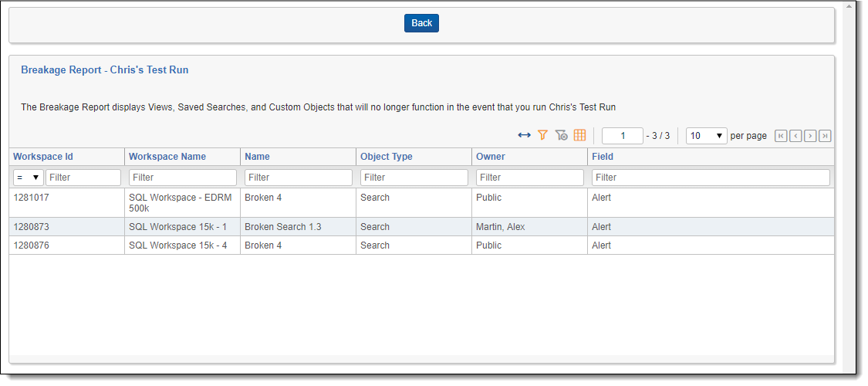The image size is (868, 386).
Task: Sort by the Owner column header
Action: [x=490, y=157]
